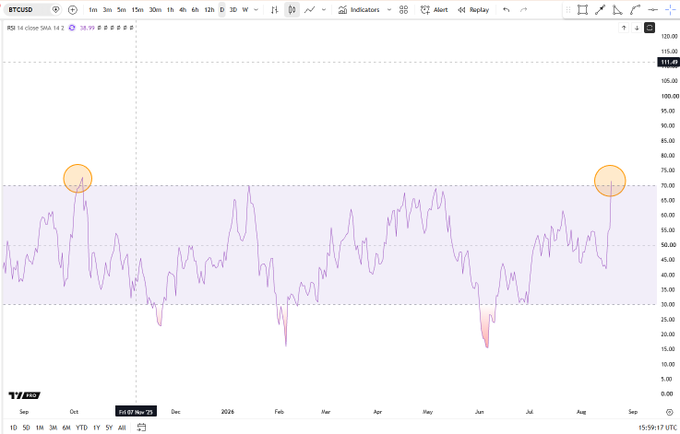Select the curve drawing tool
680x434 pixels.
[635, 10]
